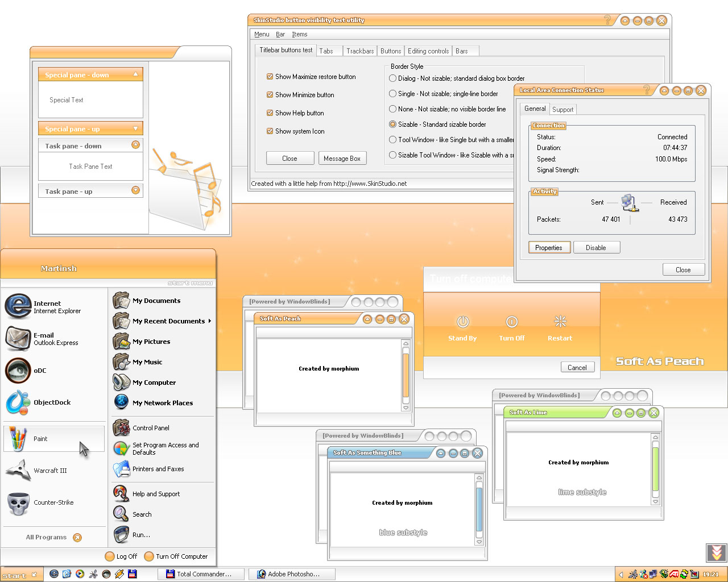The height and width of the screenshot is (582, 728).
Task: Click Properties in Local Area Connection Status
Action: point(549,247)
